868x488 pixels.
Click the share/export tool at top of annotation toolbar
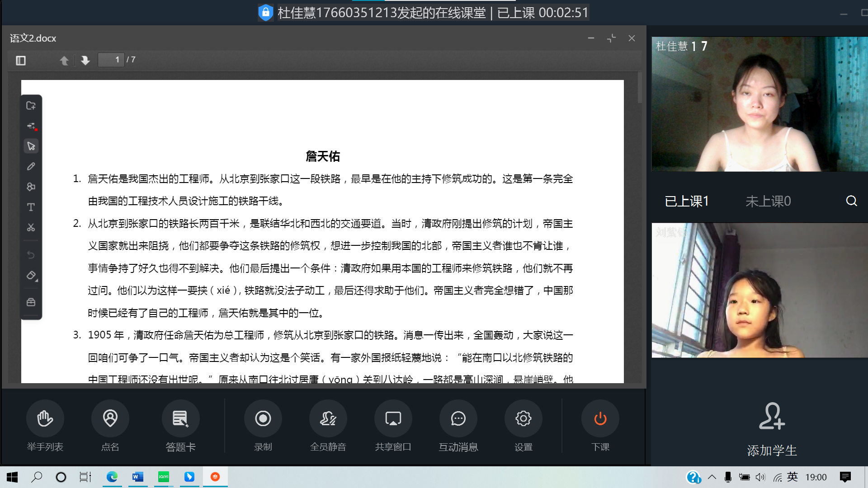(31, 106)
